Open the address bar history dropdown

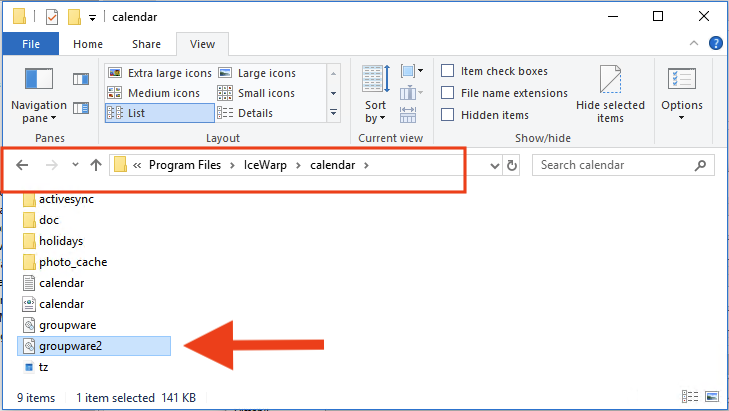coord(495,166)
